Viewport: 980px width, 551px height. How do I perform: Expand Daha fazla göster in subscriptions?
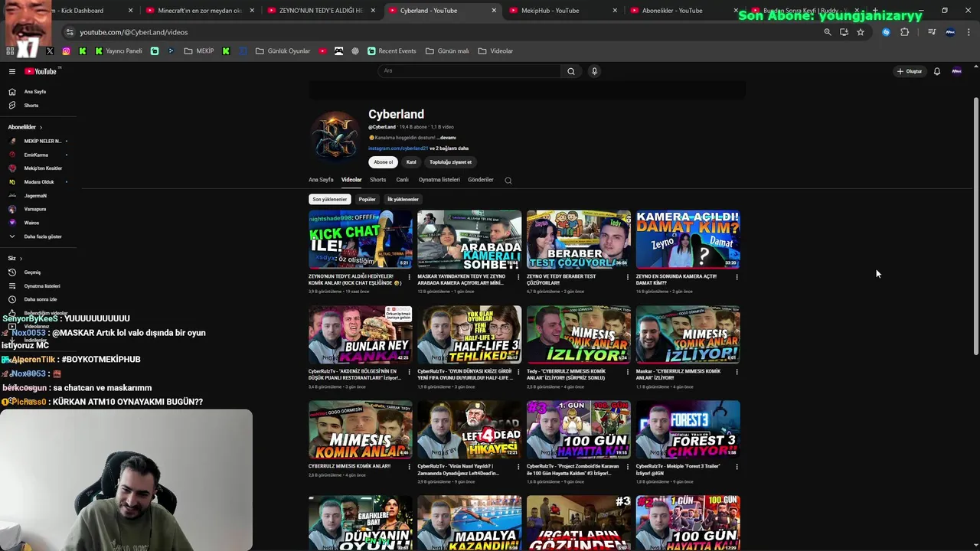(42, 236)
